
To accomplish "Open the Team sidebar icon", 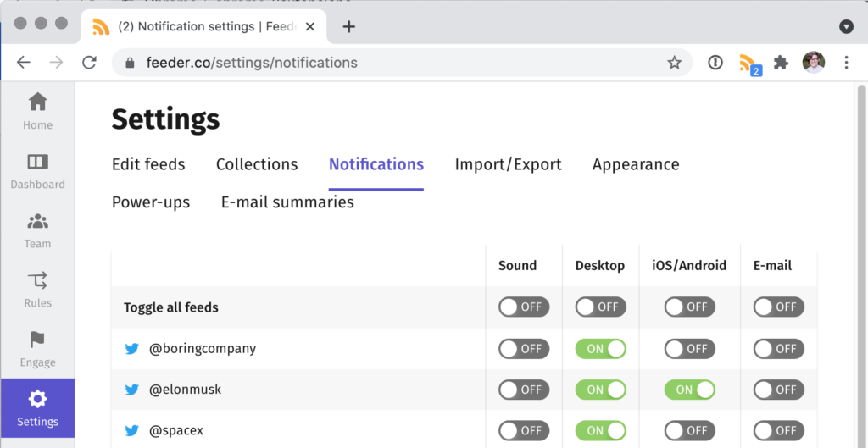I will tap(37, 222).
